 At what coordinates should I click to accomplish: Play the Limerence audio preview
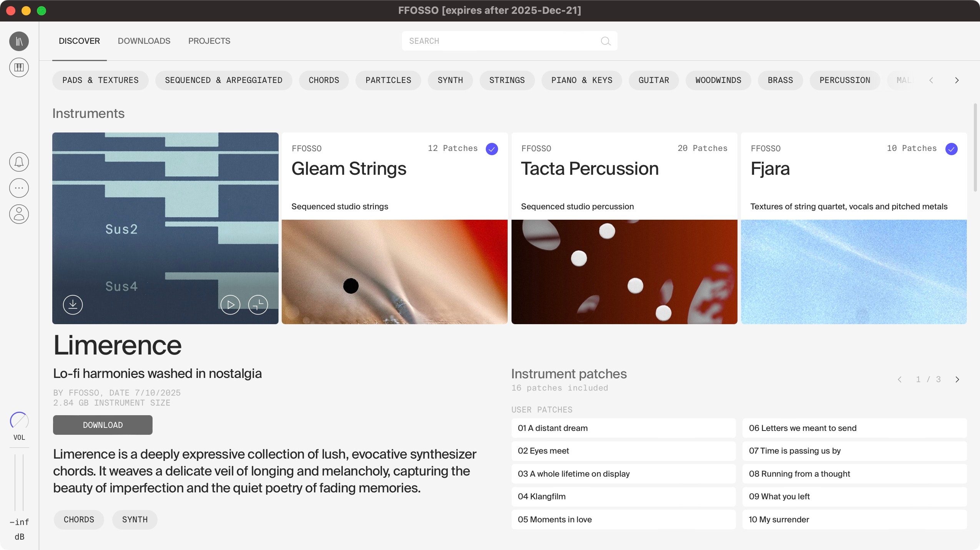pyautogui.click(x=230, y=305)
